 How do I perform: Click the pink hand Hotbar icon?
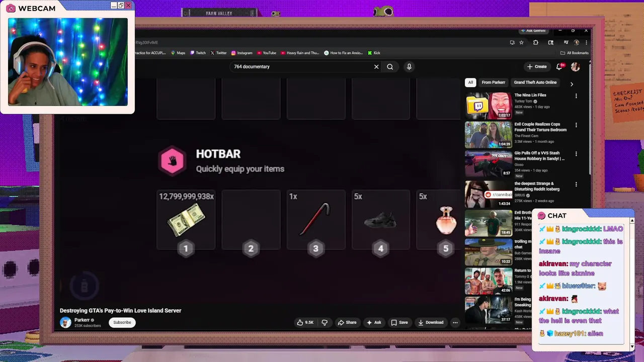click(x=173, y=161)
